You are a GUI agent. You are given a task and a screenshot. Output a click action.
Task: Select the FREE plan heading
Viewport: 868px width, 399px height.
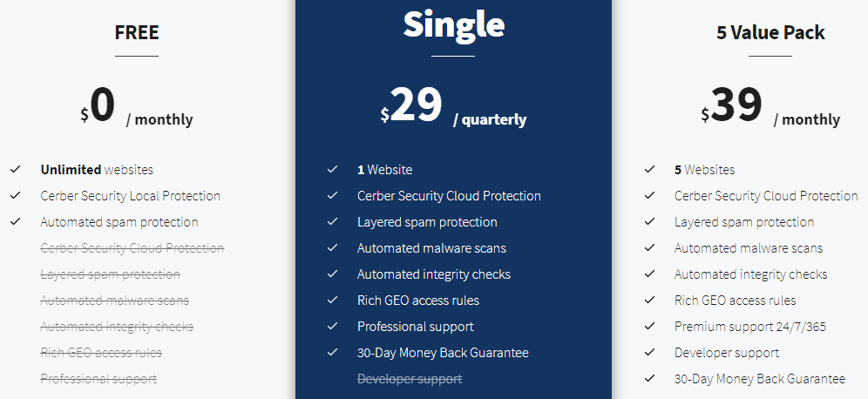[x=137, y=33]
